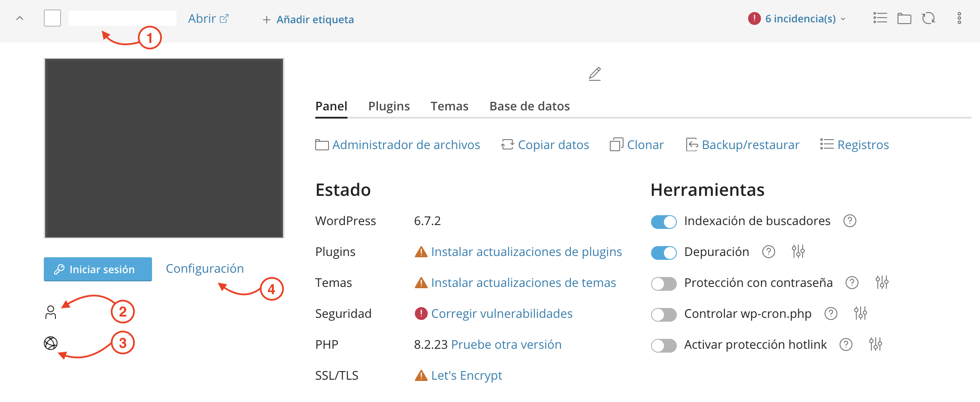Click the Copiar datos link

click(545, 145)
